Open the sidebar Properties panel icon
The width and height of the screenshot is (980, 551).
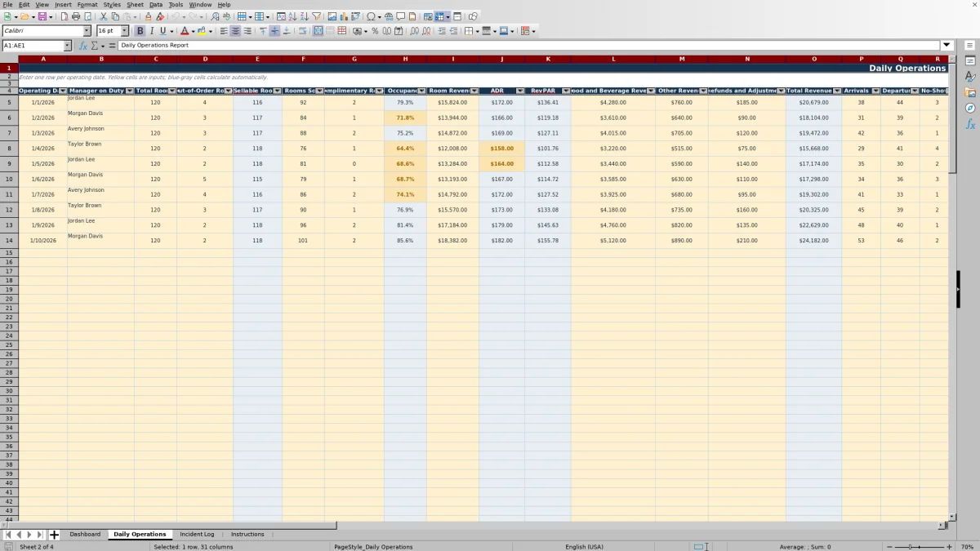[x=970, y=61]
